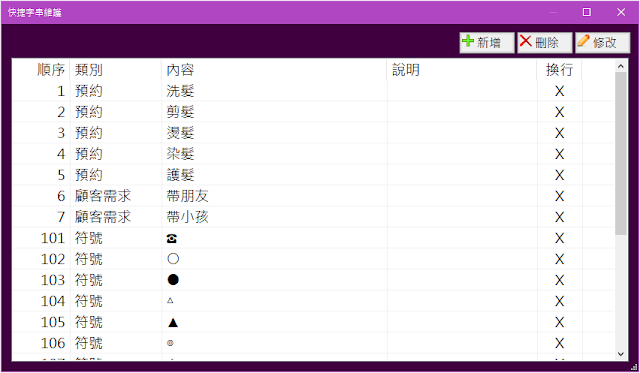Image resolution: width=640 pixels, height=373 pixels.
Task: Select the telephone symbol in row 101
Action: [x=172, y=238]
